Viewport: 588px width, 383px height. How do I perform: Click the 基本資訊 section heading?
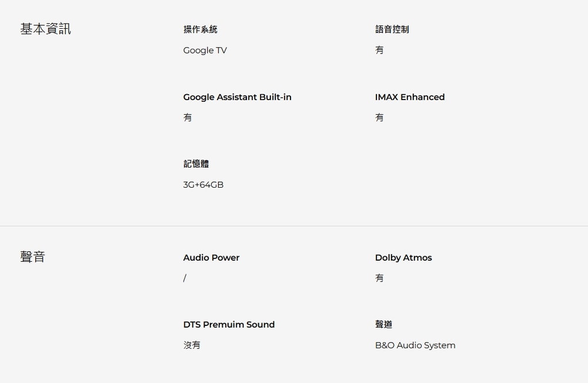click(45, 29)
